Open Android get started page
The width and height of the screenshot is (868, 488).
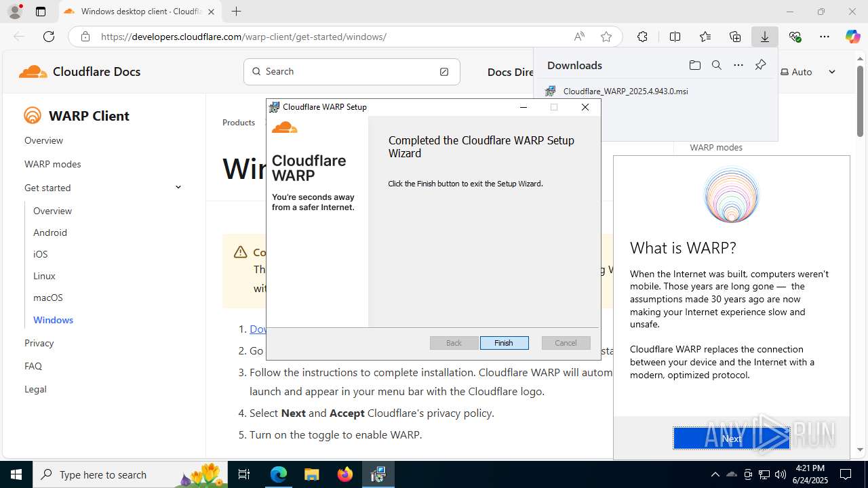pos(50,232)
